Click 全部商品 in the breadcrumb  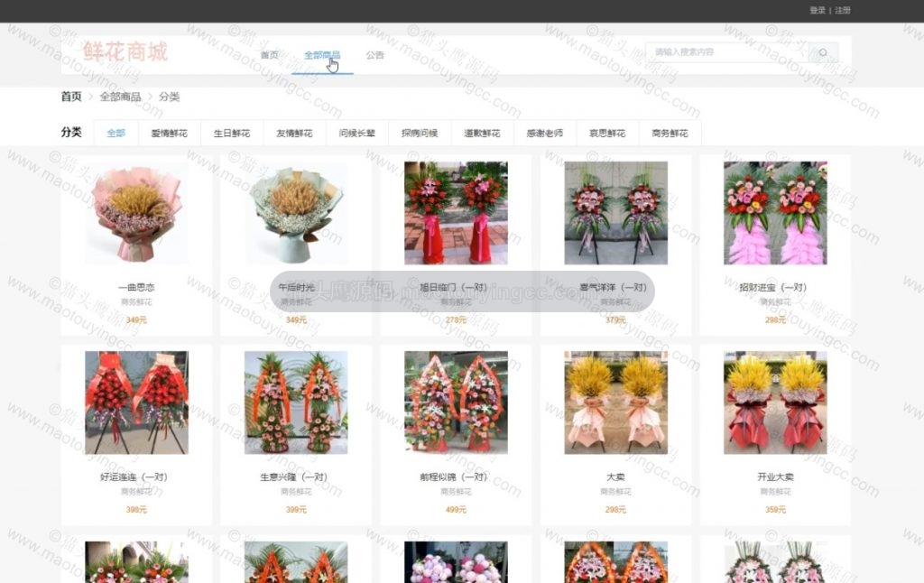tap(120, 97)
